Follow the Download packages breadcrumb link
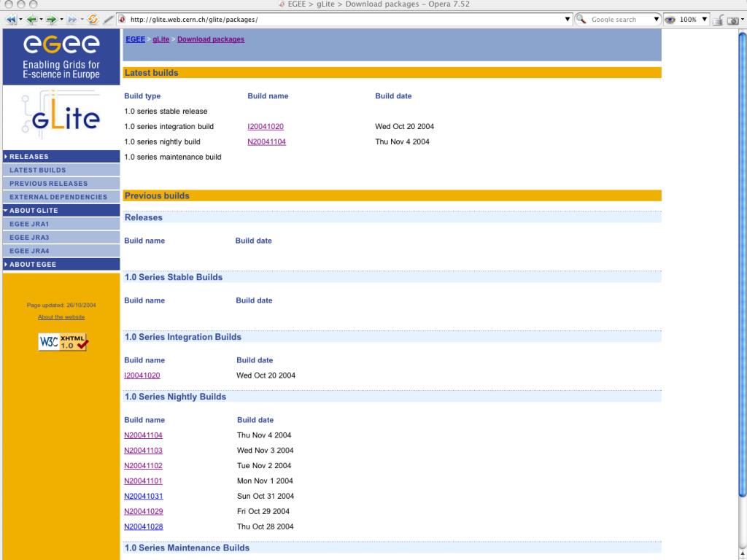The image size is (747, 560). pyautogui.click(x=211, y=39)
